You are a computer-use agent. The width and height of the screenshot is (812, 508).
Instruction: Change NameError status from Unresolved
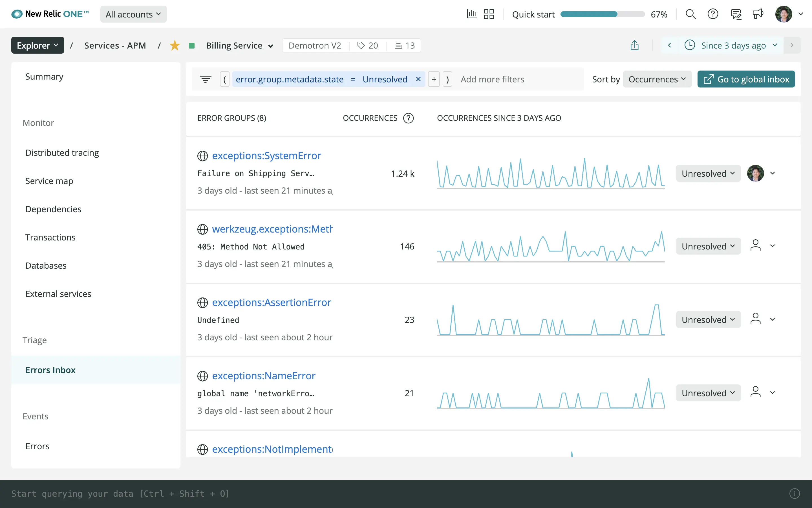tap(708, 393)
